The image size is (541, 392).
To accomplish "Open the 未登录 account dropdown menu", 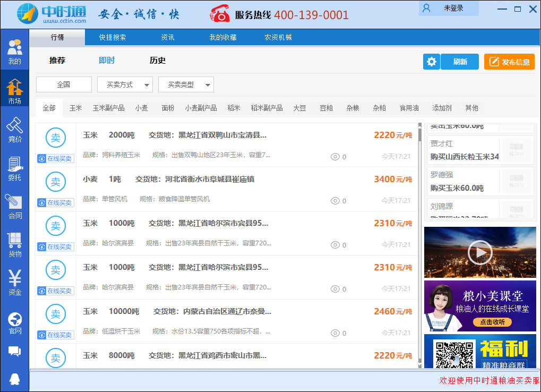I will pyautogui.click(x=449, y=8).
